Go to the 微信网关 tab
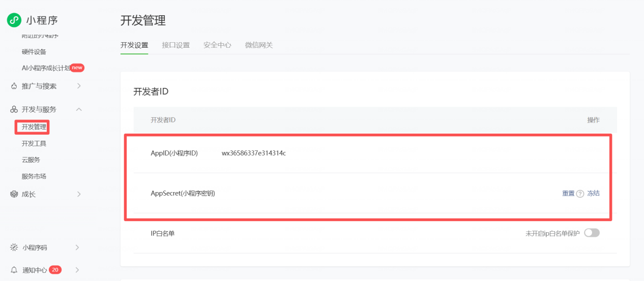Screen dimensions: 644x281 [259, 45]
